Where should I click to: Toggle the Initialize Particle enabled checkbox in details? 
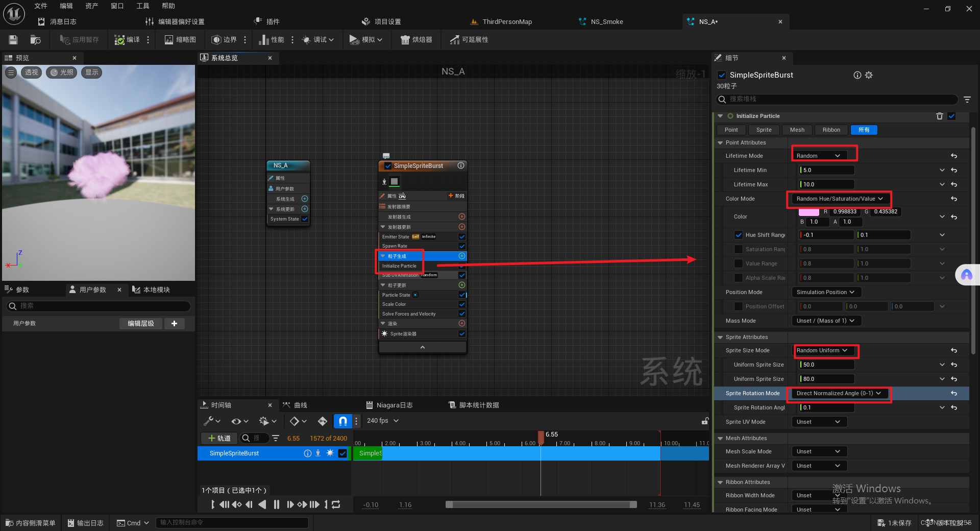click(951, 116)
